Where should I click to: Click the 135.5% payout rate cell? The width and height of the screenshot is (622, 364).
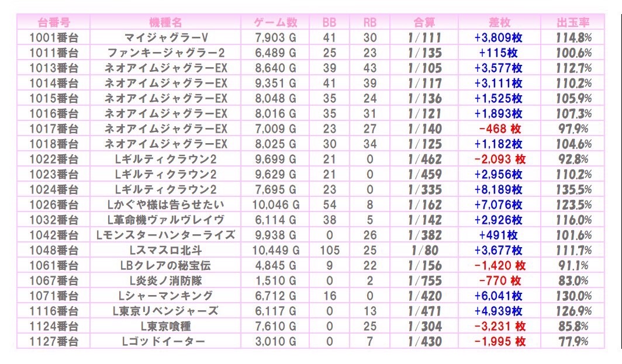573,189
